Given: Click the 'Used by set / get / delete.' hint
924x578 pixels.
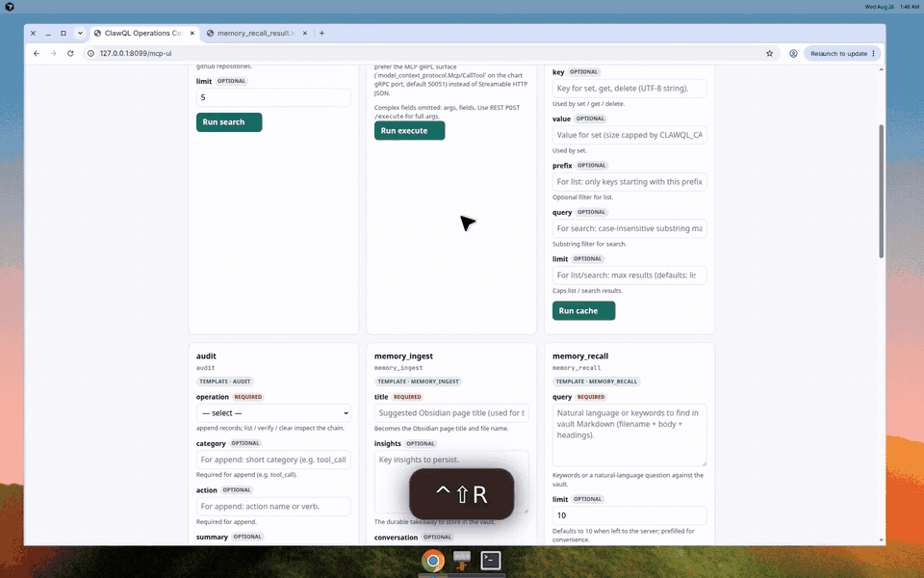Looking at the screenshot, I should (x=588, y=104).
